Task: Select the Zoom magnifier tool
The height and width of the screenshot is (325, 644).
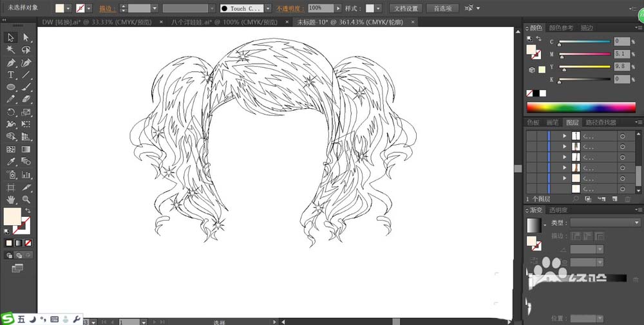Action: (x=26, y=200)
